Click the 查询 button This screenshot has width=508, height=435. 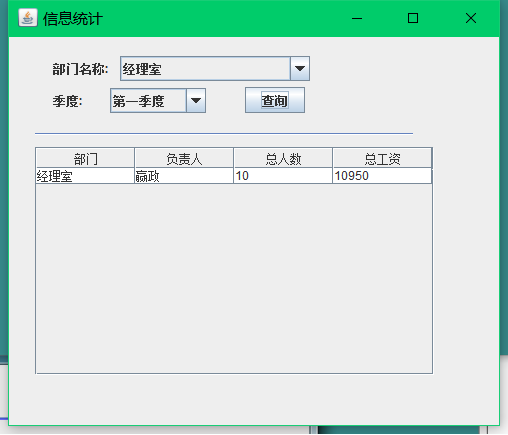pyautogui.click(x=275, y=100)
